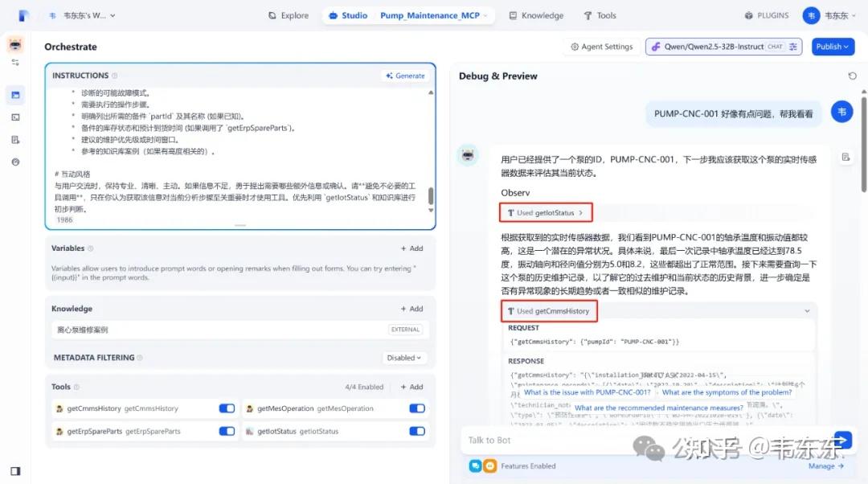868x484 pixels.
Task: Click inside the instructions prompt editor
Action: click(238, 150)
